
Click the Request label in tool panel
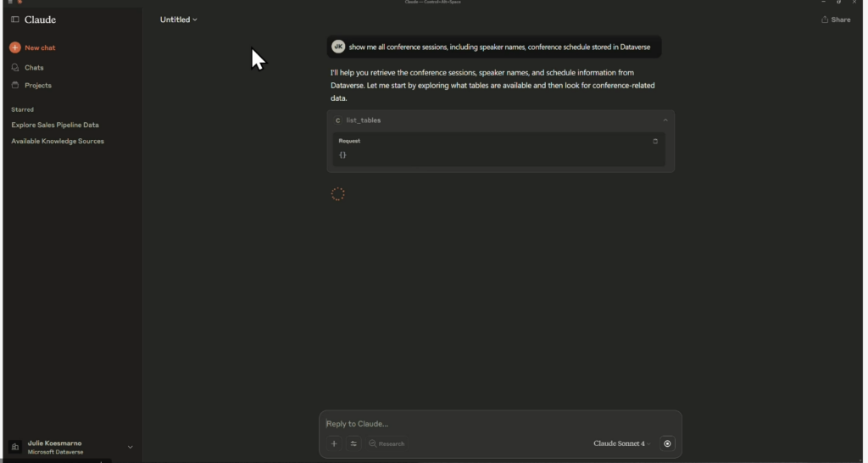click(x=349, y=141)
